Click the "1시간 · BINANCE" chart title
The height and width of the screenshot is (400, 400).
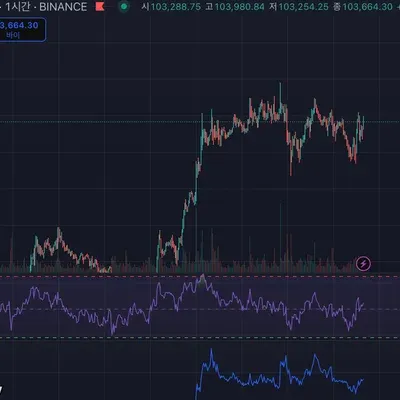(46, 7)
